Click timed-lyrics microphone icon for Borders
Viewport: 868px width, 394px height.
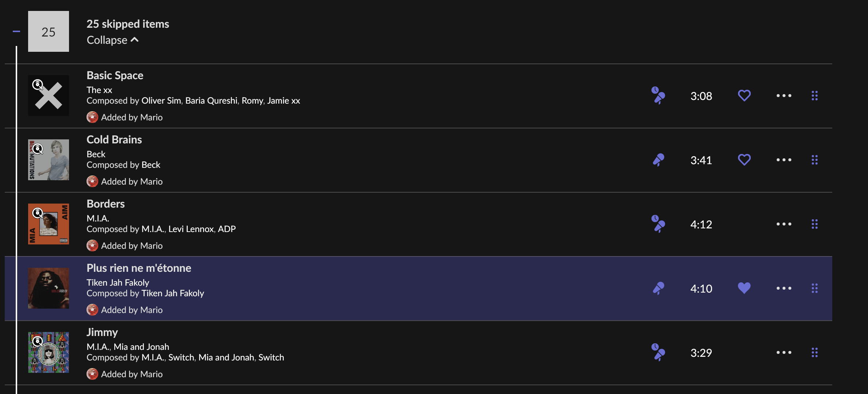click(658, 224)
